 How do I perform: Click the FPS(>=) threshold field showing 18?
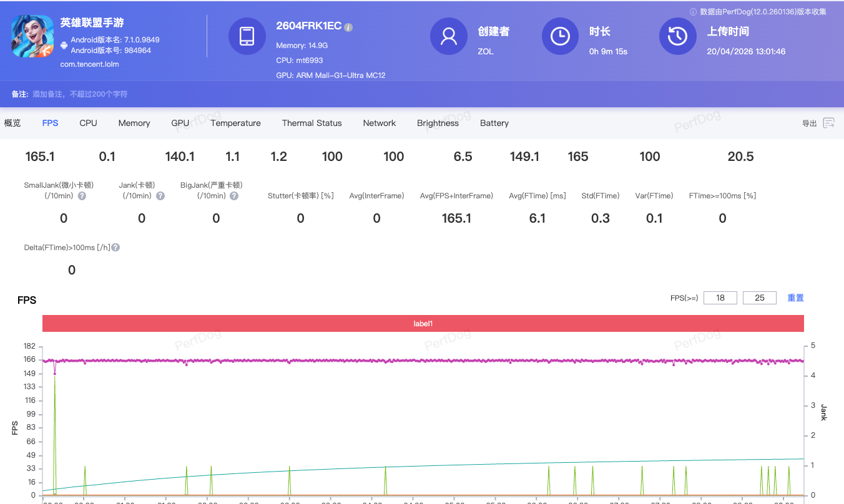(720, 298)
